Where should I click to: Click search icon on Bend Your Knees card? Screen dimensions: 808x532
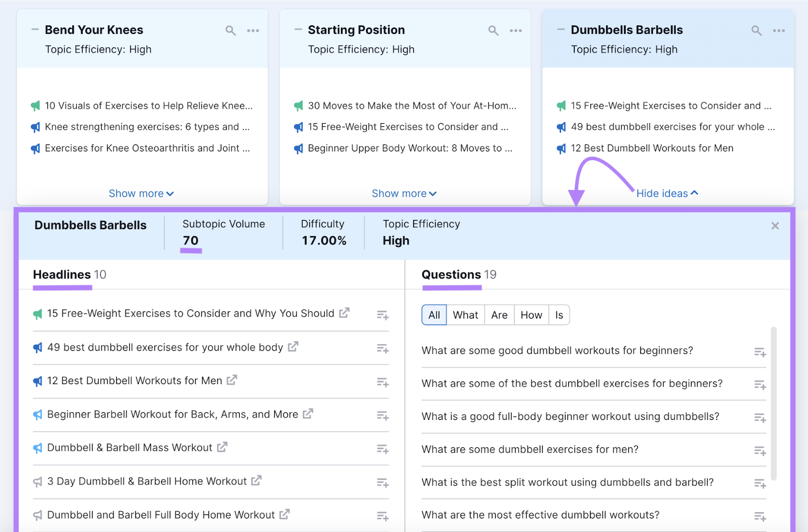pyautogui.click(x=230, y=31)
